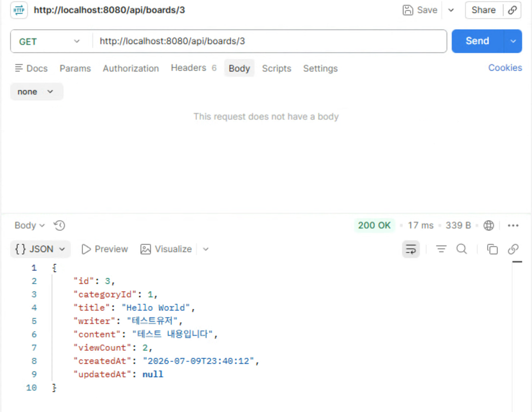532x412 pixels.
Task: Click the 200 OK status badge
Action: [374, 225]
